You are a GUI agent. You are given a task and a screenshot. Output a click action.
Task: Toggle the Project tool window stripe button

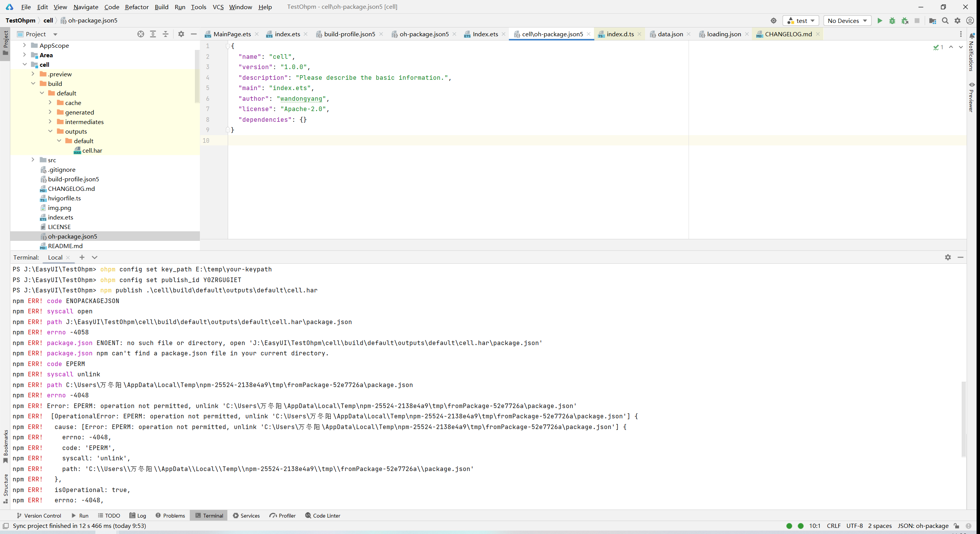[x=5, y=43]
